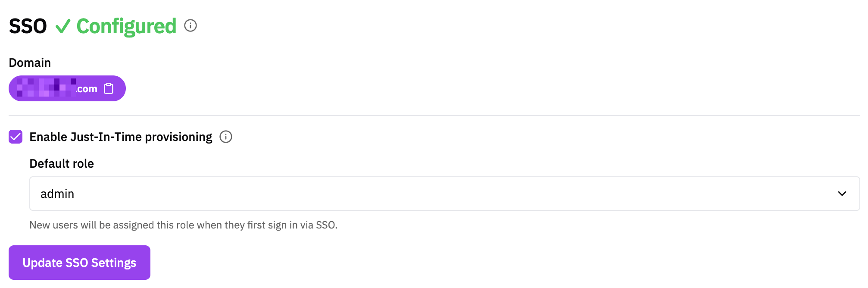Click the purple domain badge
Screen dimensions: 868x288
[56, 88]
